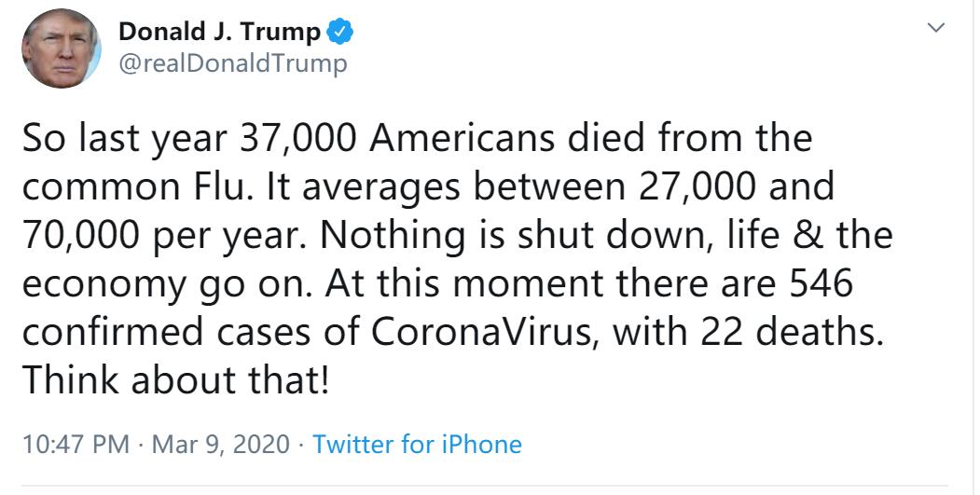Click the blue verified badge icon
Viewport: 980px width, 495px height.
(340, 33)
